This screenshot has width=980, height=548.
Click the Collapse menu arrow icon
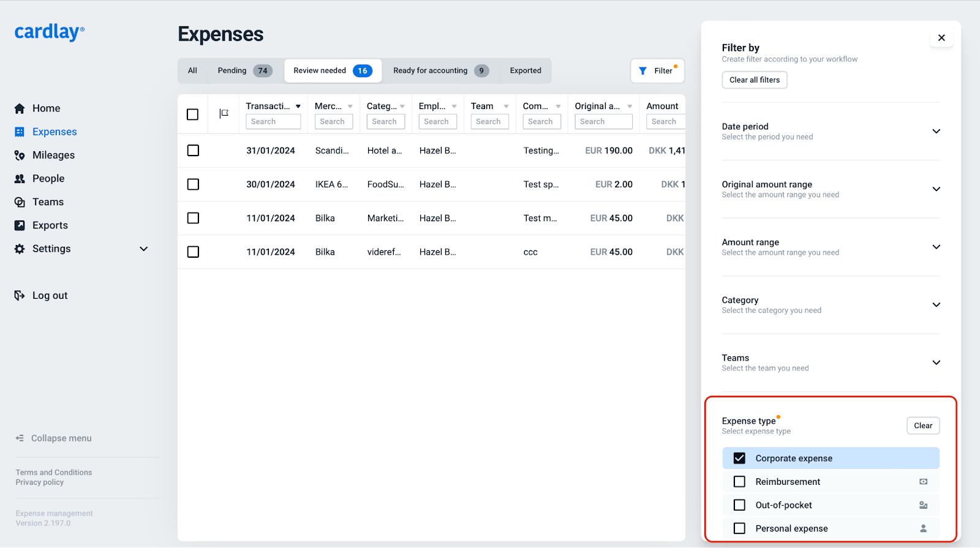20,438
